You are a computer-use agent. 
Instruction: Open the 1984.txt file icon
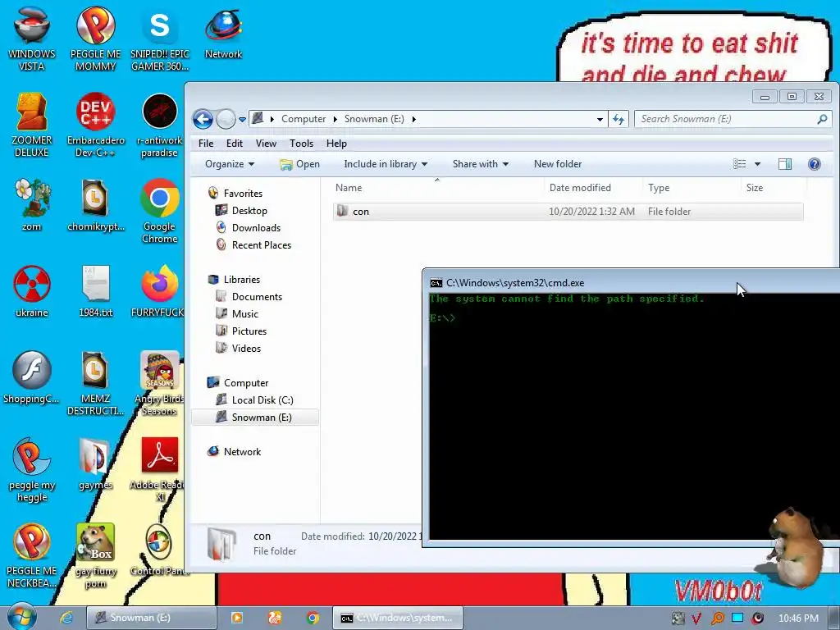[x=95, y=291]
